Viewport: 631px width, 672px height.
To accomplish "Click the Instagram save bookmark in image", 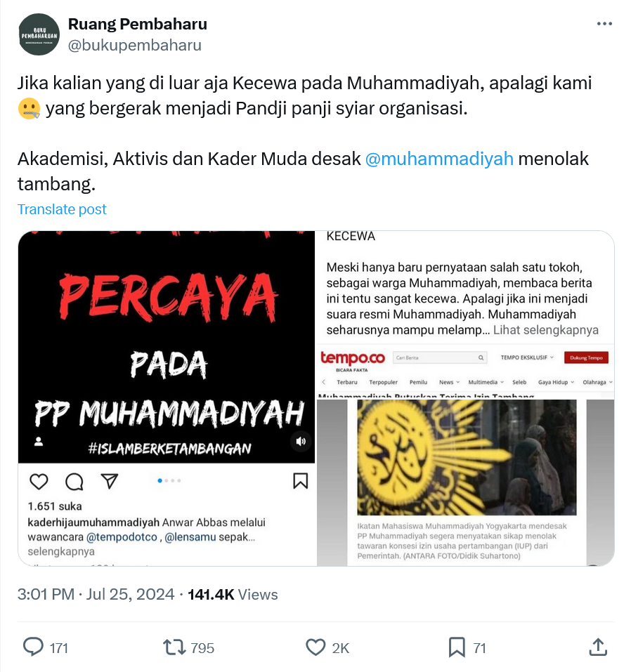I will pyautogui.click(x=300, y=481).
